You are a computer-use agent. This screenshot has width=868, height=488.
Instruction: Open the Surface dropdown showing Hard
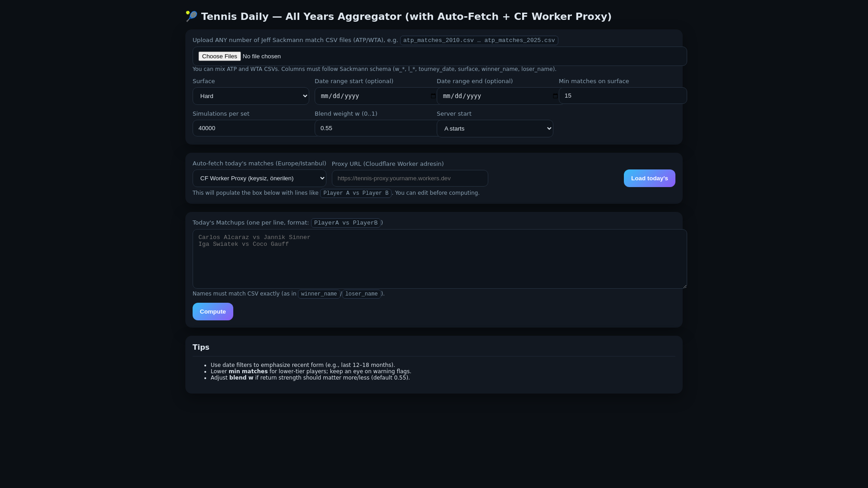[251, 96]
